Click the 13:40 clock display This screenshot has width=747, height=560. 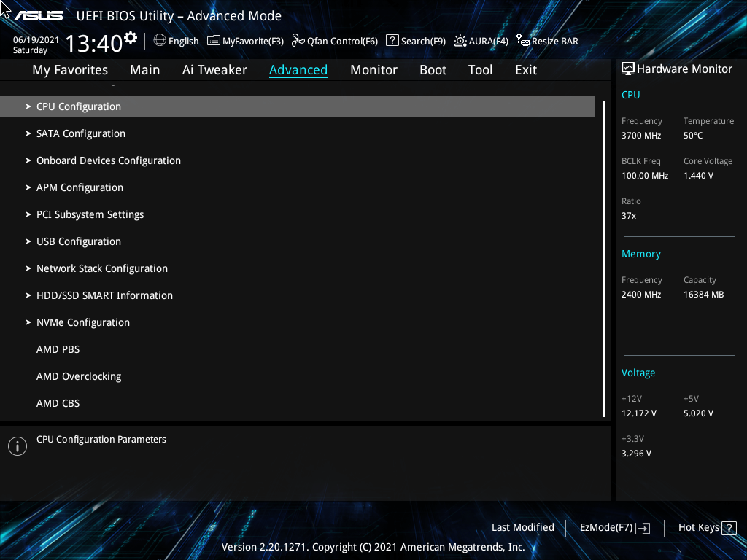[94, 43]
